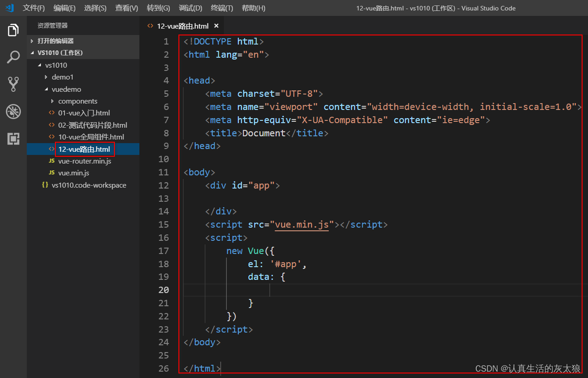Click the braces icon beside vs1010.code-workspace

pos(45,185)
